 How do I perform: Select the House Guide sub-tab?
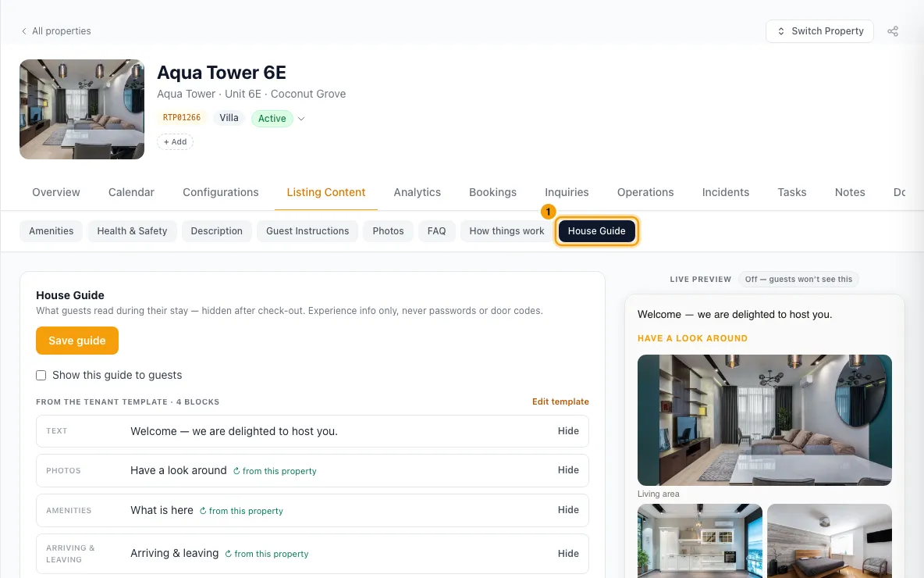click(x=596, y=231)
